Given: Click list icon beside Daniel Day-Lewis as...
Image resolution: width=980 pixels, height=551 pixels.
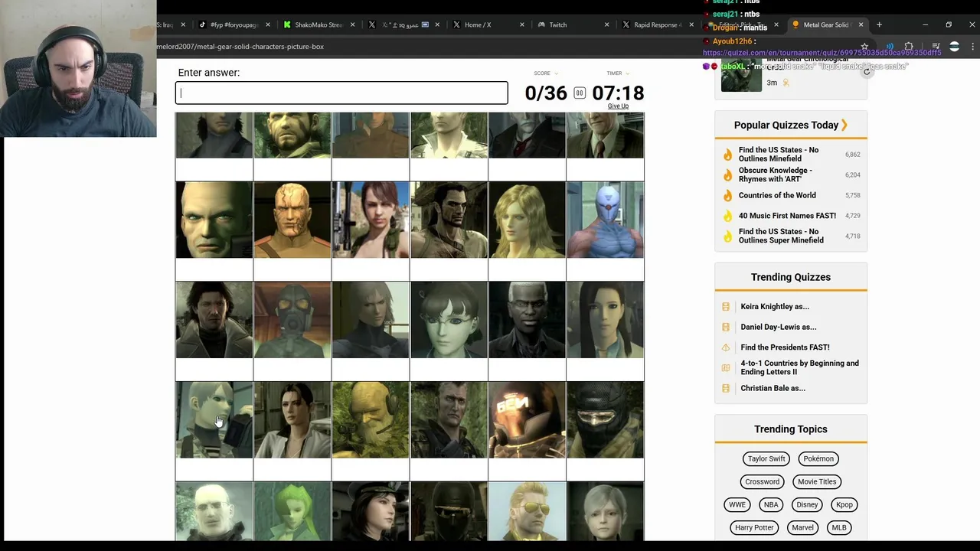Looking at the screenshot, I should coord(726,328).
